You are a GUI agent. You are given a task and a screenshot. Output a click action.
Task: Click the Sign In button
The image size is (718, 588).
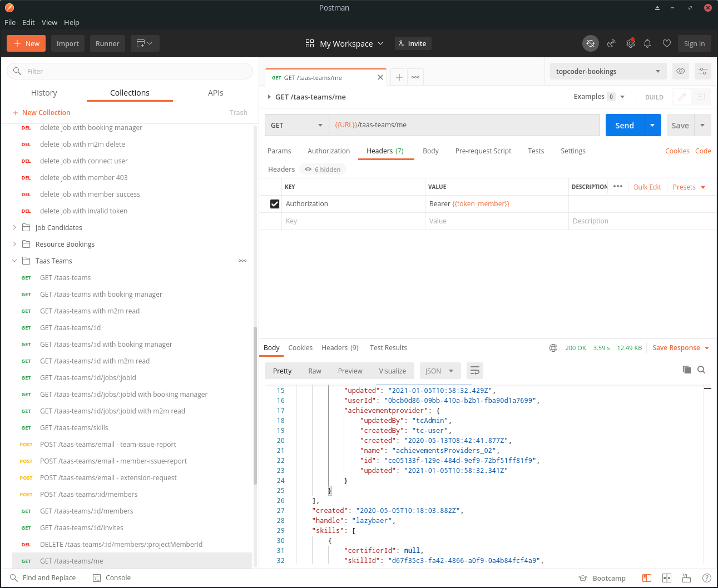coord(694,43)
